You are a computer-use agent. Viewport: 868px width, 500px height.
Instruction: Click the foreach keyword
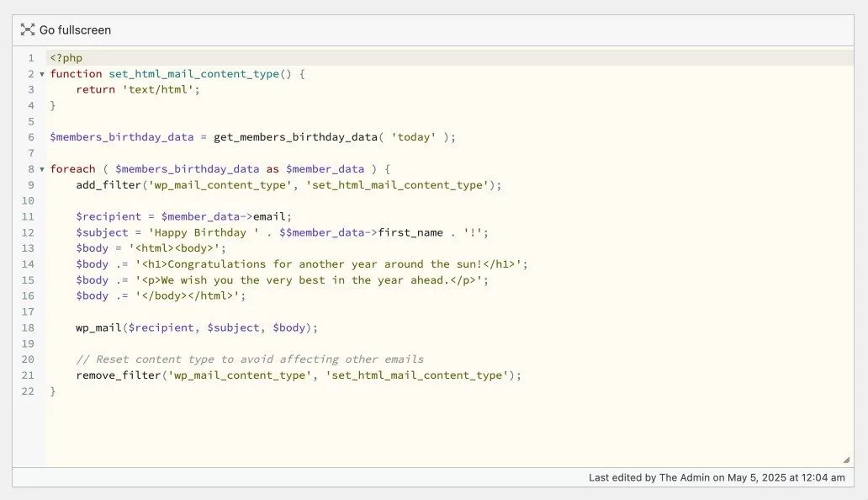pos(72,169)
